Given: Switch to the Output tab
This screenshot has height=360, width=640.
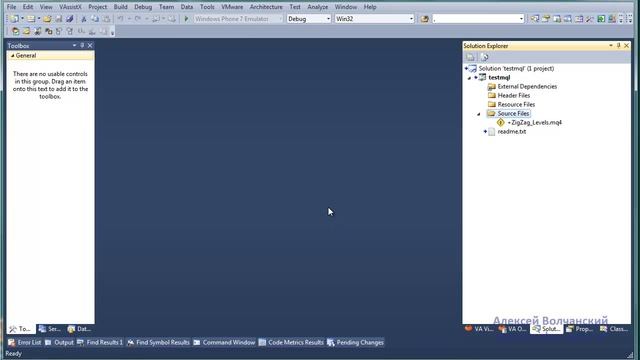Looking at the screenshot, I should pos(60,342).
